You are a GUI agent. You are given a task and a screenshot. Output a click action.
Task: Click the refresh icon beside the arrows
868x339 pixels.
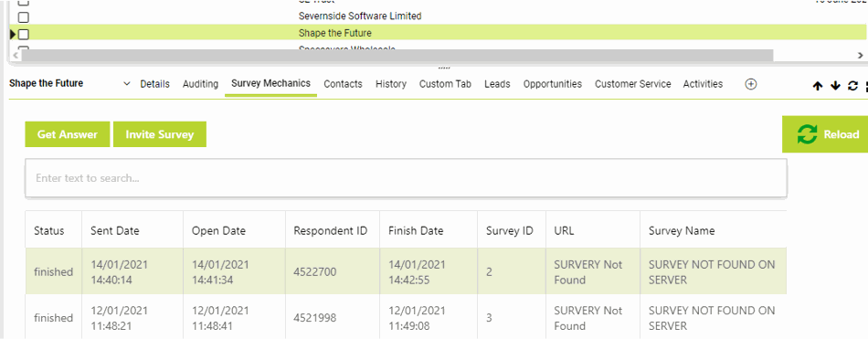[853, 86]
